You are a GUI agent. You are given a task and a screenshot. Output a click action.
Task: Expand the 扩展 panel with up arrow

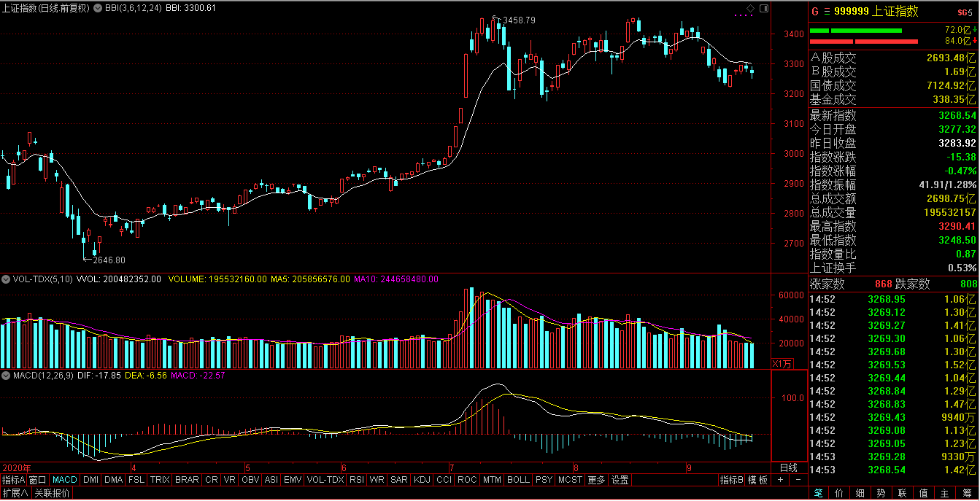click(x=15, y=493)
